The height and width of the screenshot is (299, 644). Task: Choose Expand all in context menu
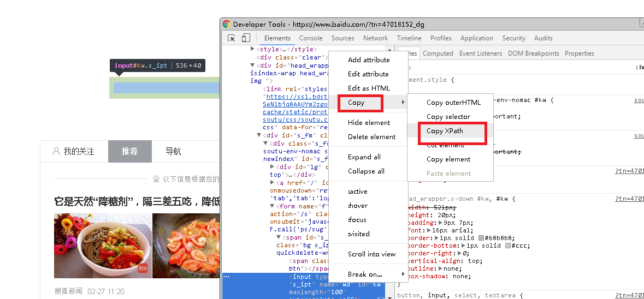tap(368, 157)
